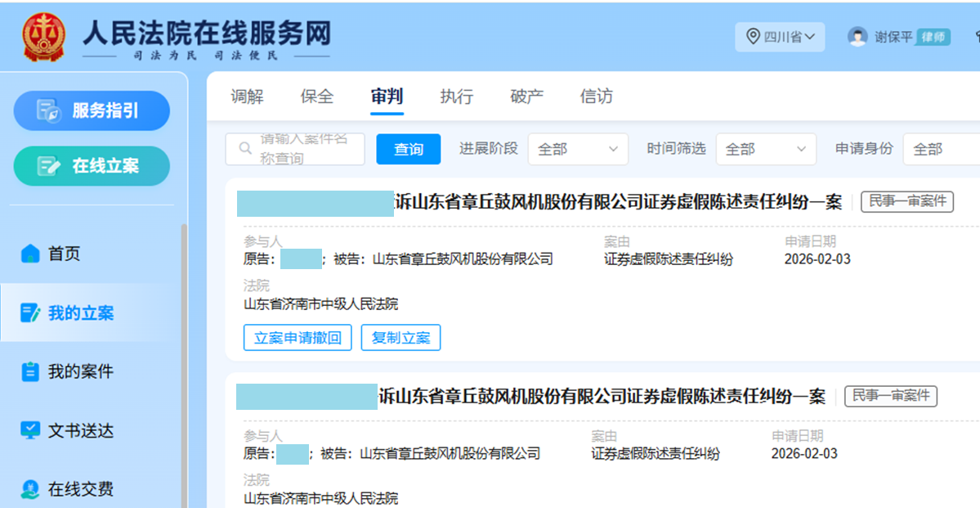Select the 审判 tab
980x508 pixels.
coord(387,97)
